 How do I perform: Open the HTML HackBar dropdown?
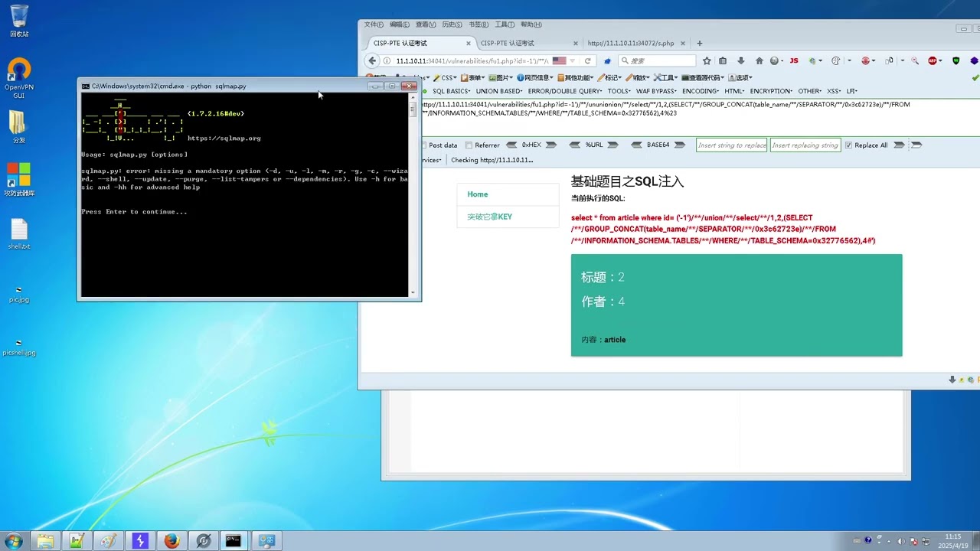coord(735,91)
